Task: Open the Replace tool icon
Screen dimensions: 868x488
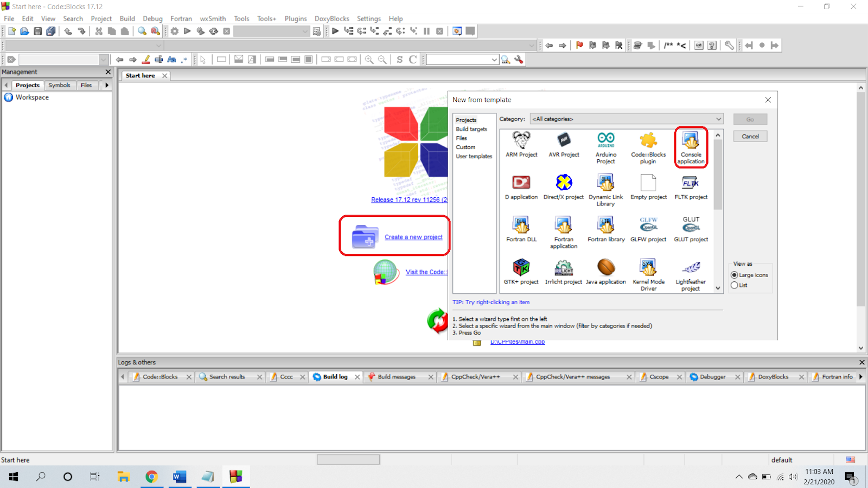Action: 156,31
